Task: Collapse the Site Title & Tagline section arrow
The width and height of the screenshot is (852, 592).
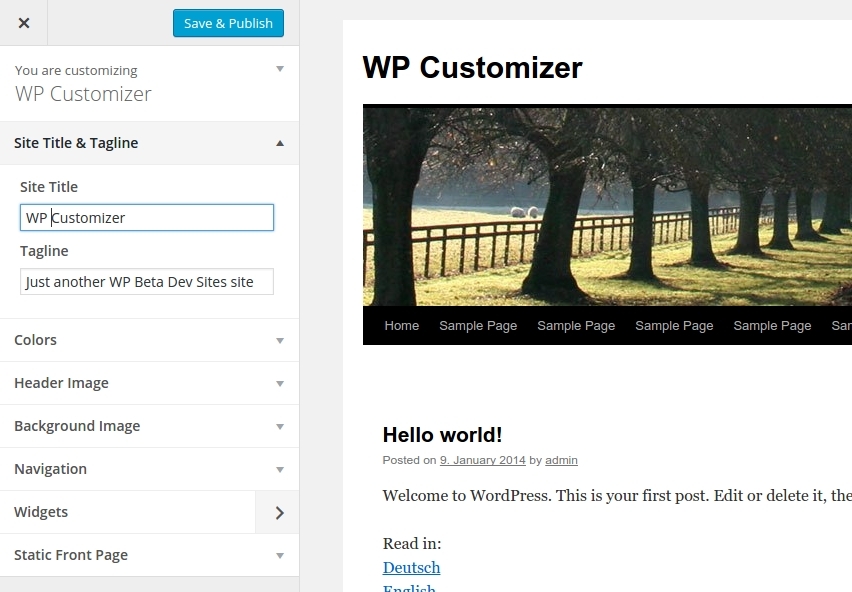Action: (280, 143)
